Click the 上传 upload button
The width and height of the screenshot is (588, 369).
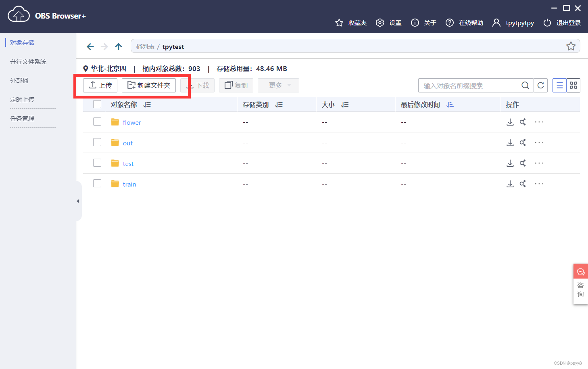tap(100, 85)
